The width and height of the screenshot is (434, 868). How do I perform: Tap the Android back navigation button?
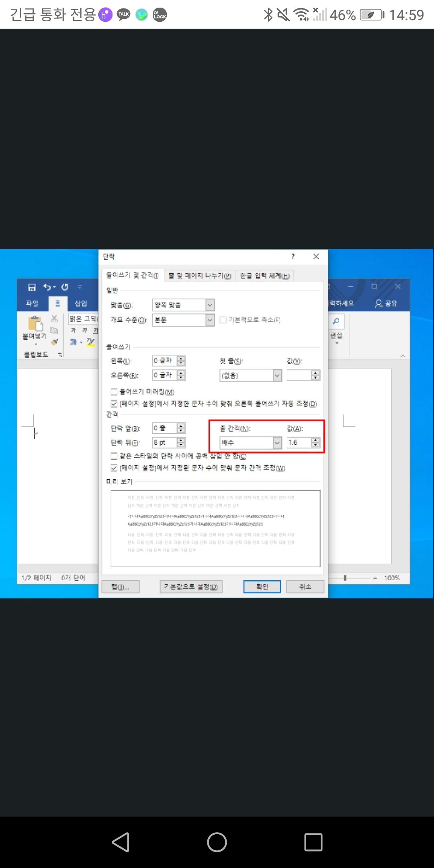121,842
